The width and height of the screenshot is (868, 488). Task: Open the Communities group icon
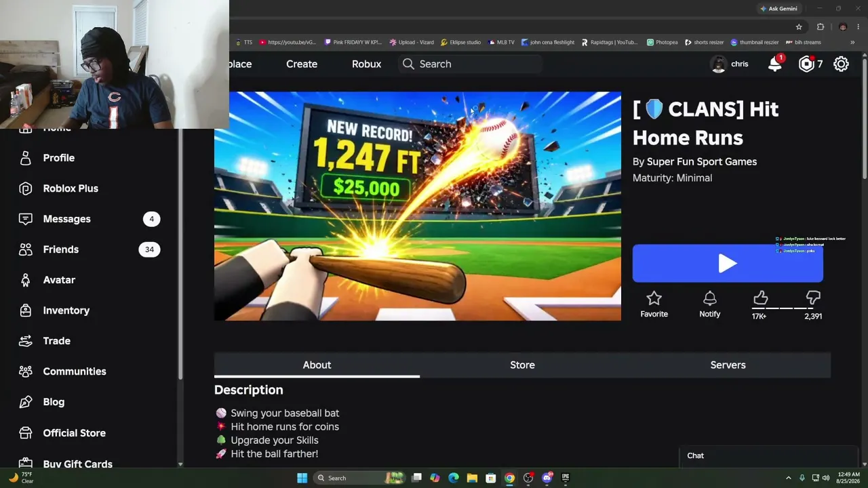coord(26,371)
